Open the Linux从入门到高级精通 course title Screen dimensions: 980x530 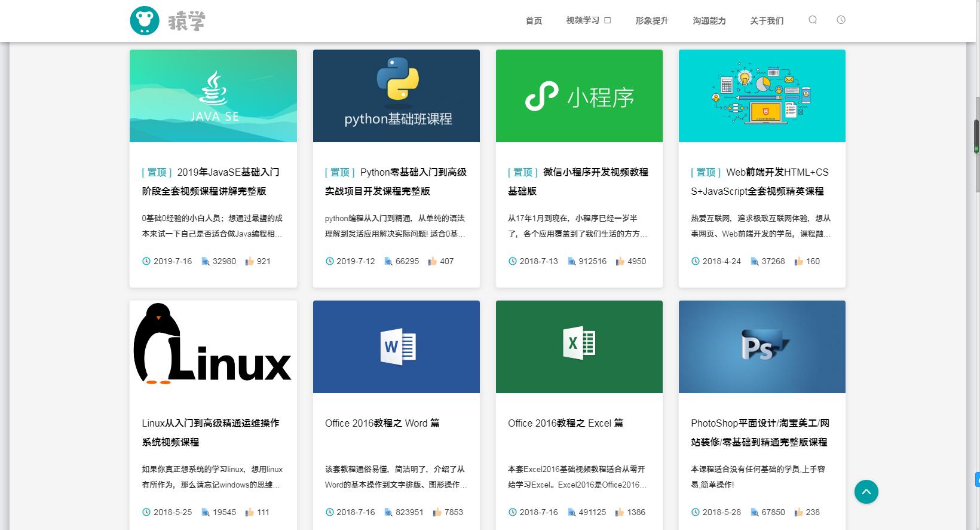coord(210,433)
